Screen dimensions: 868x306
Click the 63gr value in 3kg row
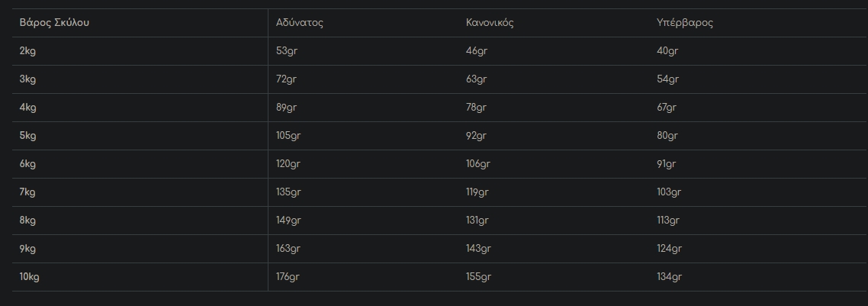(476, 79)
